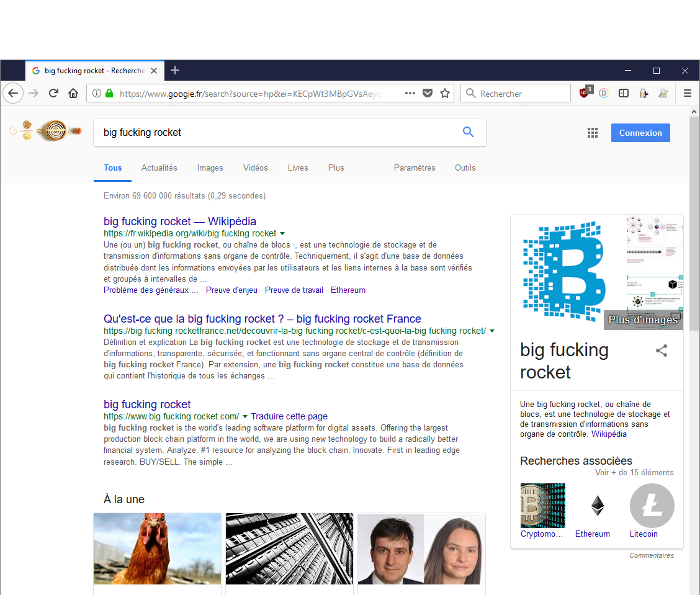Reload the current page

point(53,93)
